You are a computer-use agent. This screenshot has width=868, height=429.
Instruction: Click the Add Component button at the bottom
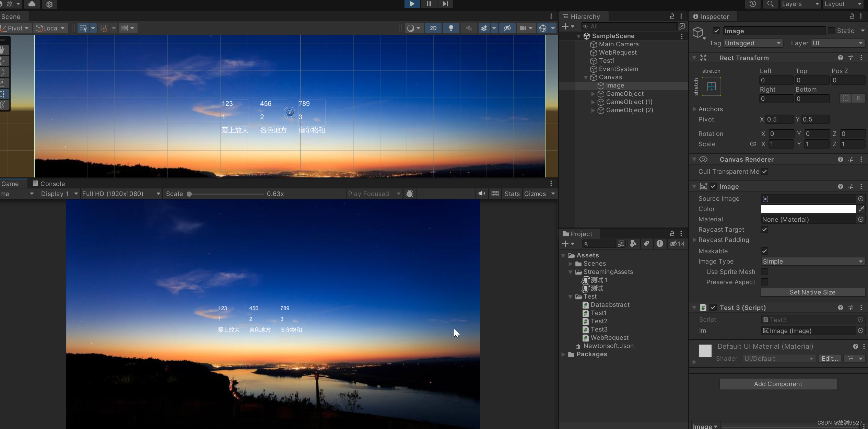click(778, 384)
